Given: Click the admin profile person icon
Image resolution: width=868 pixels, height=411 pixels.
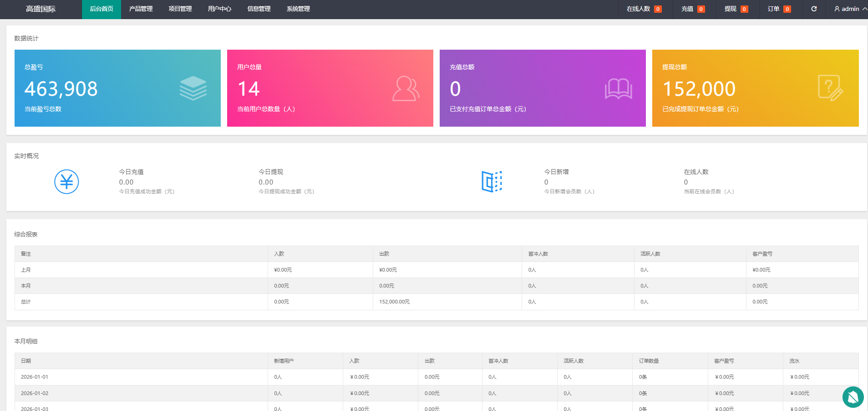Looking at the screenshot, I should pos(837,9).
